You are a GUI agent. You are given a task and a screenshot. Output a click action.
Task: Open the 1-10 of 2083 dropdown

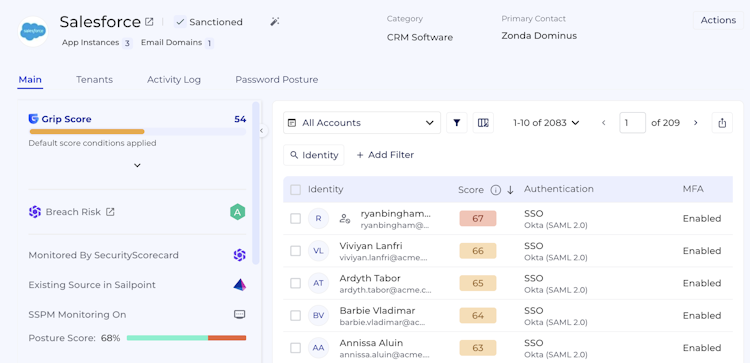(546, 123)
